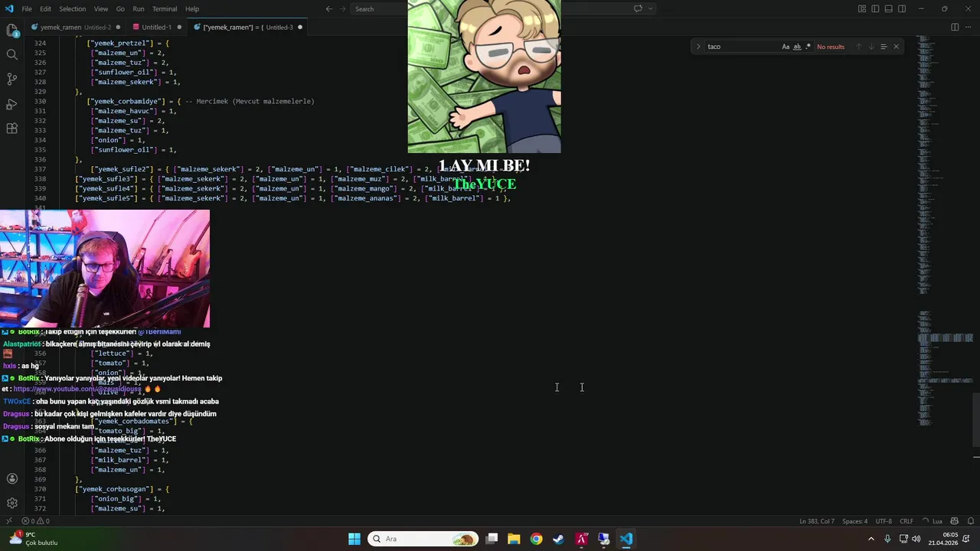Click the code minimap
980x551 pixels.
pos(945,230)
